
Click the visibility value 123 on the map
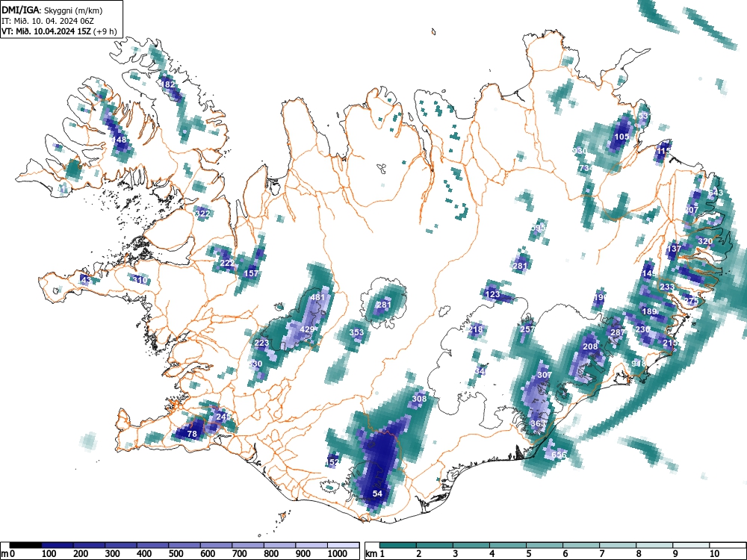pyautogui.click(x=492, y=294)
